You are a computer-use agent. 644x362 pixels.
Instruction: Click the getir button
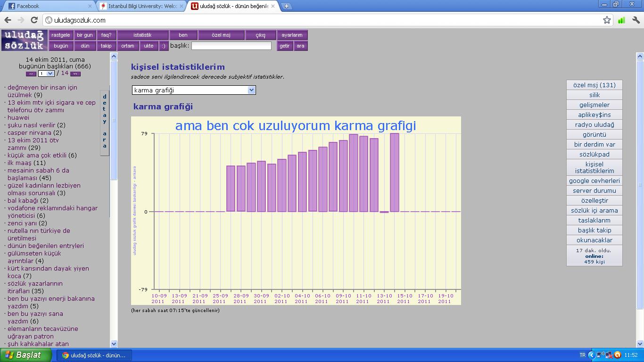[x=285, y=46]
